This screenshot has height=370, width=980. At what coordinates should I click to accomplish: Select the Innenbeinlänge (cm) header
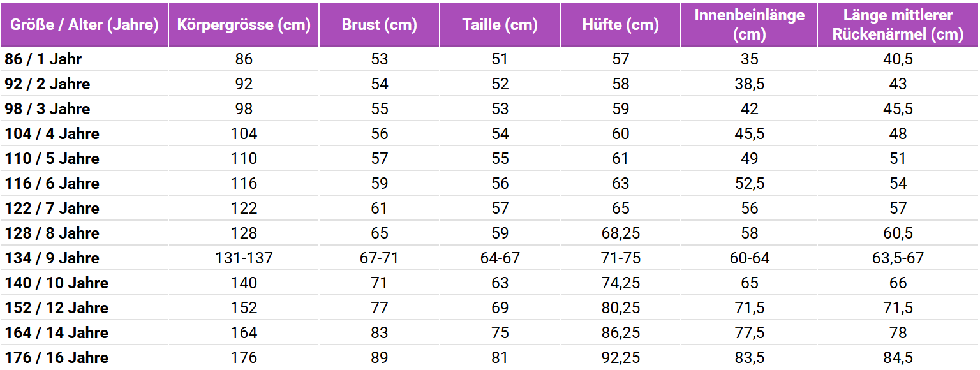(x=750, y=25)
